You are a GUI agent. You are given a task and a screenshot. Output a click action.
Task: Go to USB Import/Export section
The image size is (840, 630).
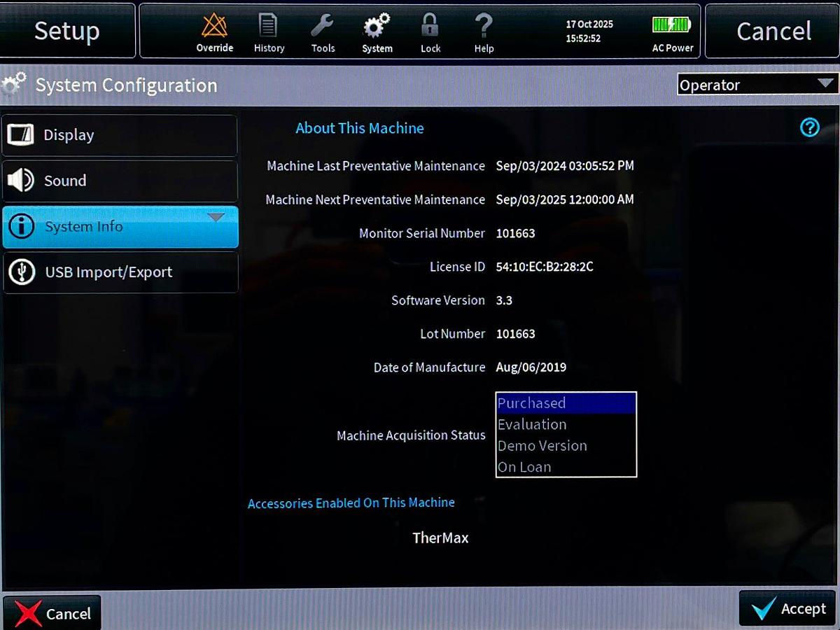click(120, 272)
